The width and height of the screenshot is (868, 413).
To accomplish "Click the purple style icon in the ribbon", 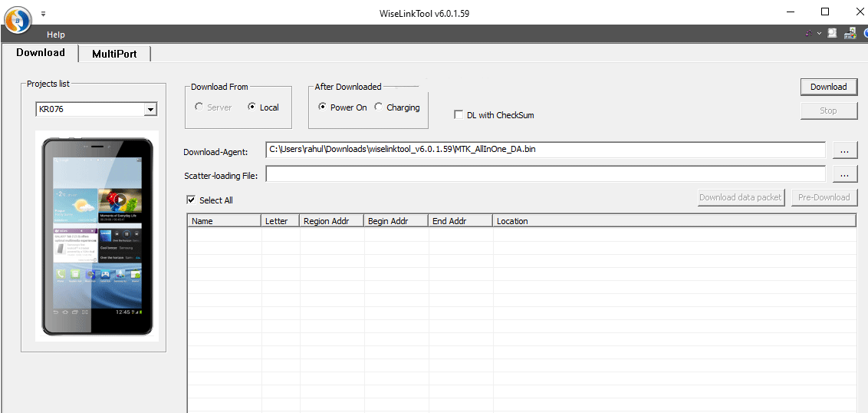I will tap(809, 34).
